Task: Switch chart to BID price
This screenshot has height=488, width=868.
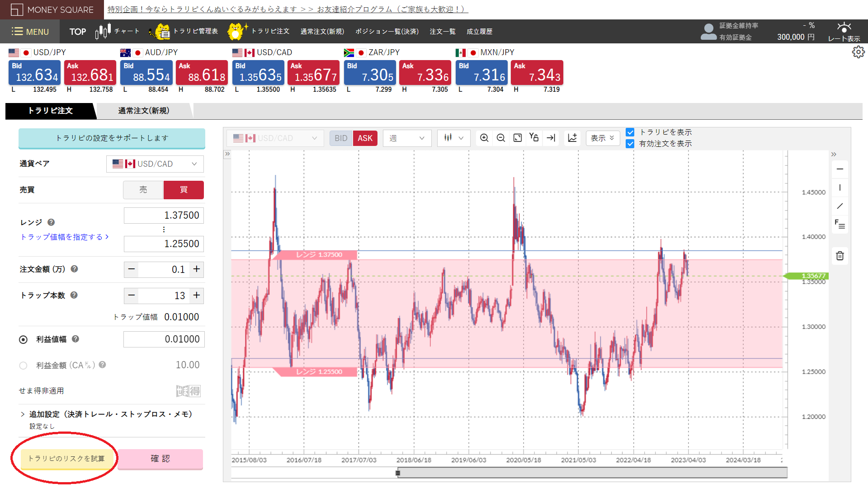Action: (341, 138)
